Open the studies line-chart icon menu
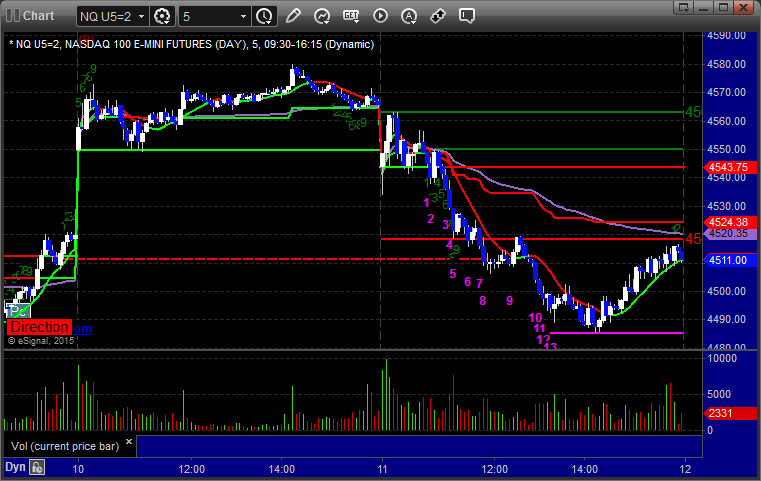The image size is (761, 481). click(321, 16)
